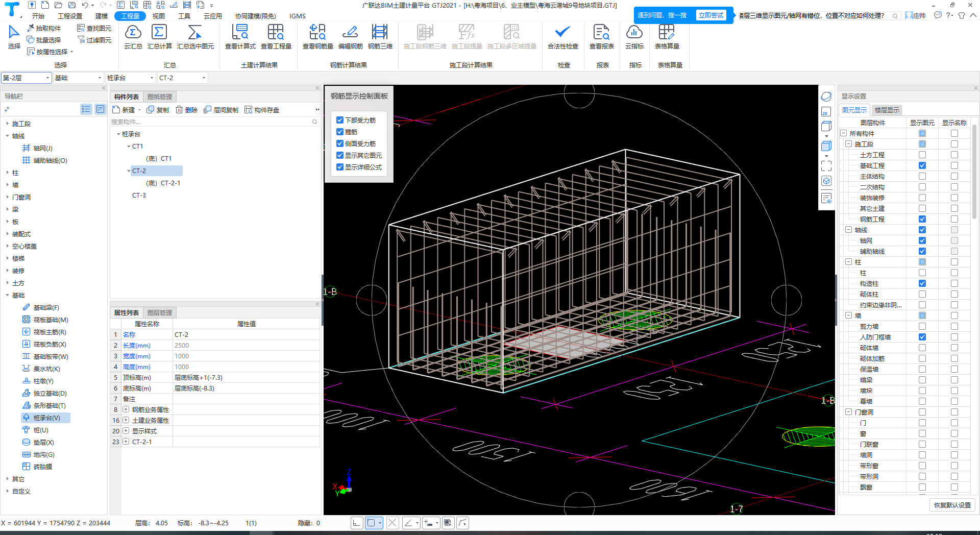
Task: Click the 批量选择 batch select tool
Action: coord(44,40)
